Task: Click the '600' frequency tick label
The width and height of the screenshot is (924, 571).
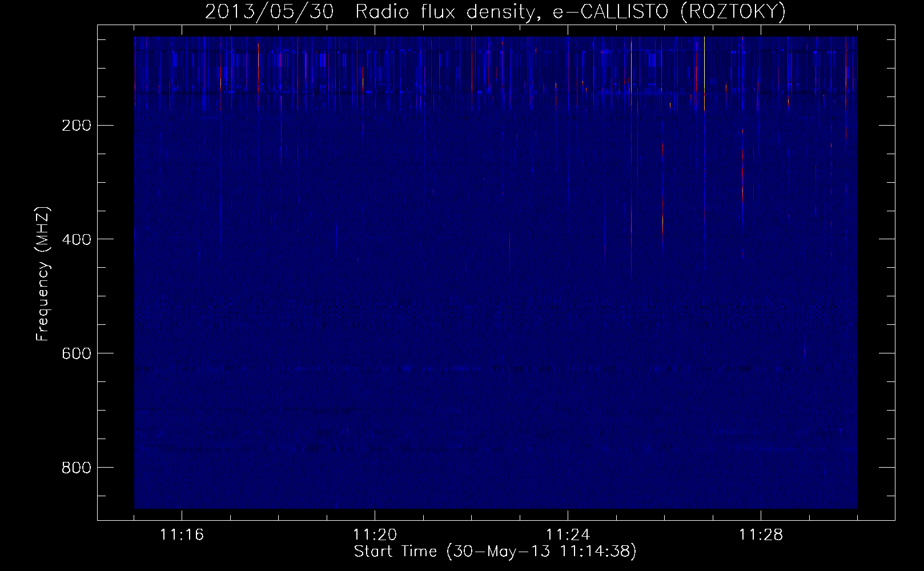Action: click(76, 354)
